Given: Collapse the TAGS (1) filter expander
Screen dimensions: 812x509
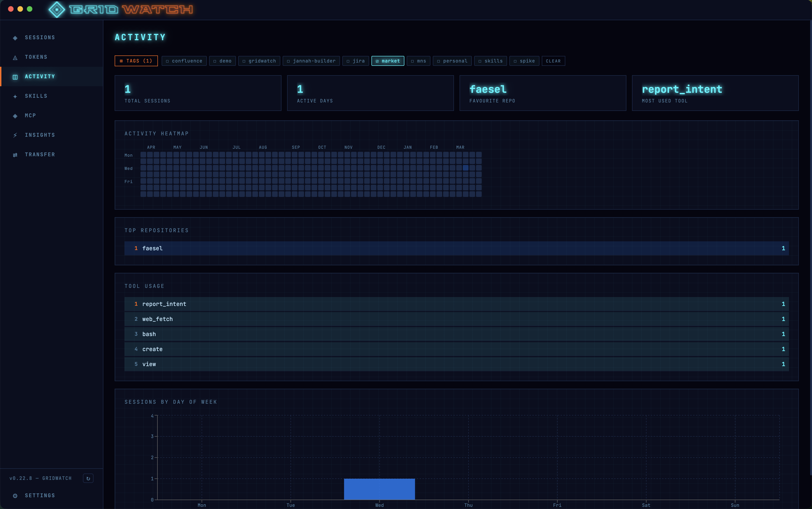Looking at the screenshot, I should (x=136, y=61).
